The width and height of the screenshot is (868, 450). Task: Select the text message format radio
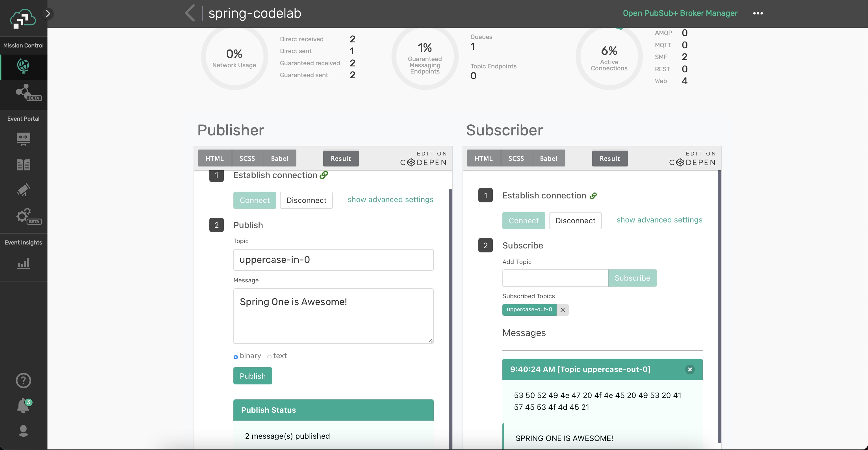(x=269, y=357)
